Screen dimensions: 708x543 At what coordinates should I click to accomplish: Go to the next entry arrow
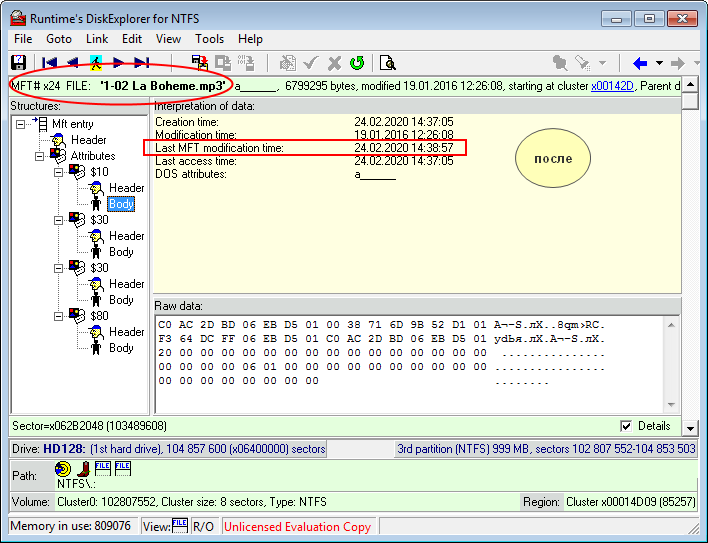[118, 63]
